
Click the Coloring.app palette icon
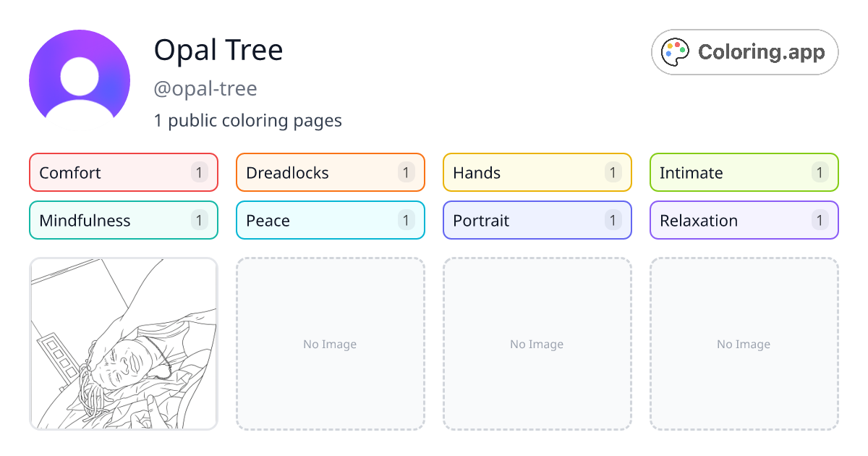click(675, 51)
